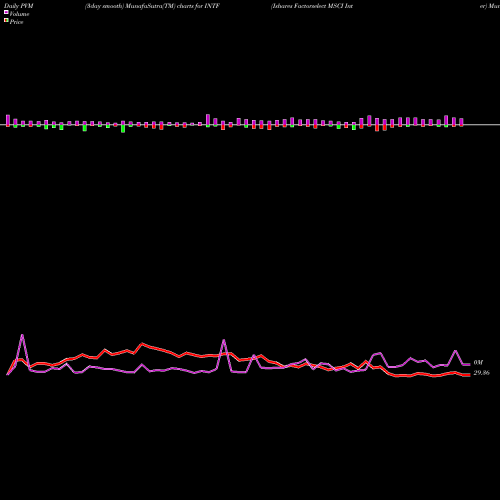Click the 'Daily PVM' title text
Screen dimensions: 500x500
(x=19, y=6)
